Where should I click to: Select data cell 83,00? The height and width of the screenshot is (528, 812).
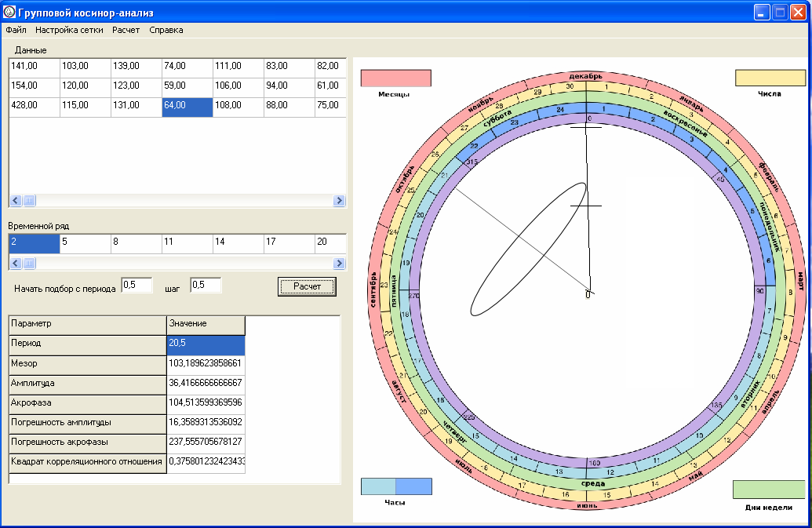tap(289, 67)
